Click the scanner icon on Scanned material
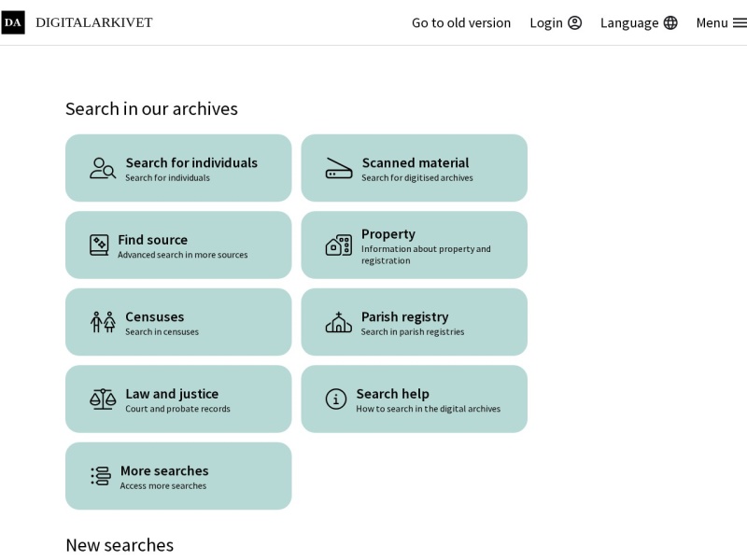This screenshot has height=560, width=747. click(339, 168)
